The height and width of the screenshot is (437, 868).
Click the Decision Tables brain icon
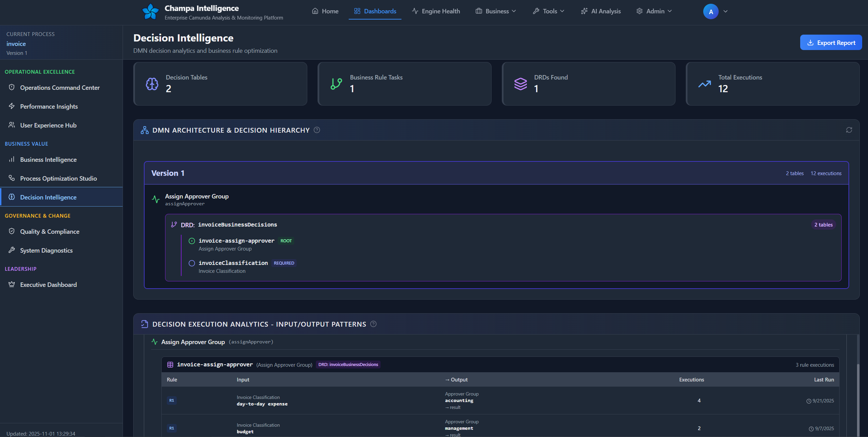(x=152, y=84)
